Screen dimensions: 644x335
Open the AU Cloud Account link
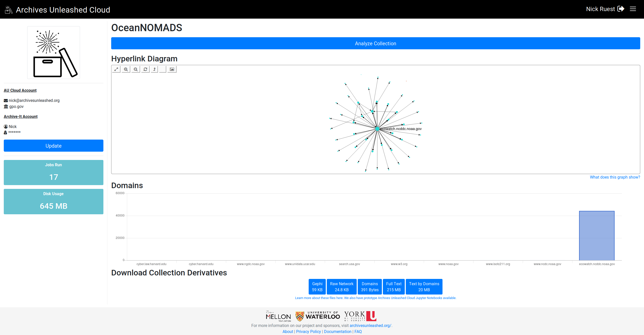pos(20,90)
